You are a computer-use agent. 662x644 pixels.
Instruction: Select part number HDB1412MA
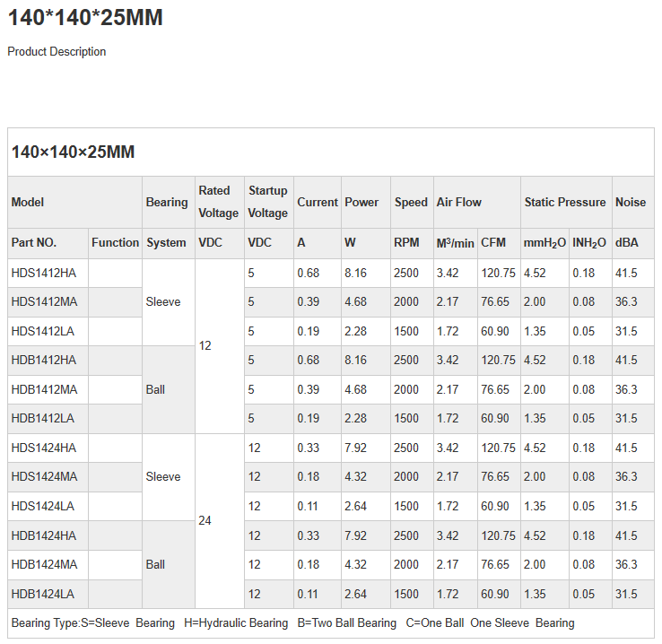(x=45, y=389)
